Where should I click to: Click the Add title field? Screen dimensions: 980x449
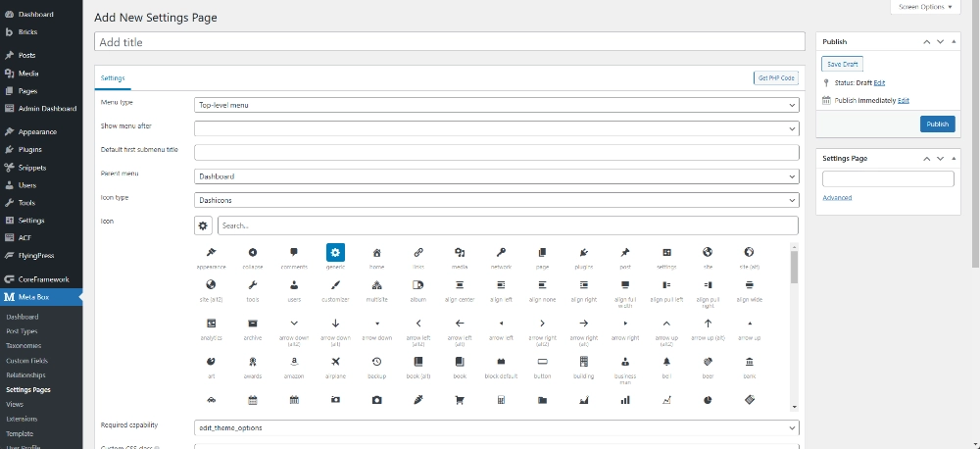click(x=450, y=42)
